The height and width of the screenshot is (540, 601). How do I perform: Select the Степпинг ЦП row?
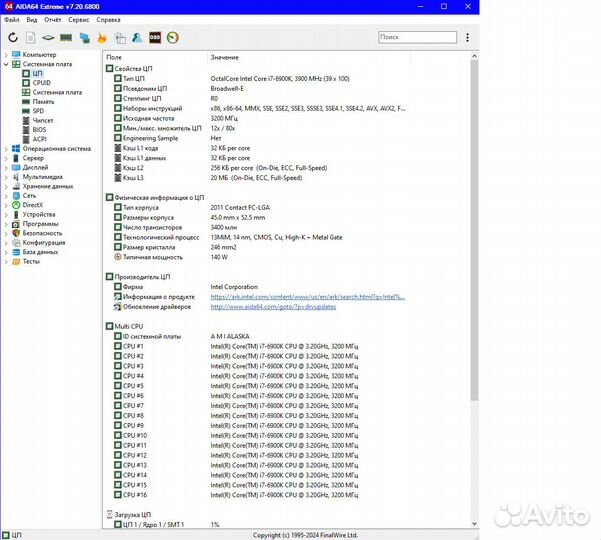(256, 98)
